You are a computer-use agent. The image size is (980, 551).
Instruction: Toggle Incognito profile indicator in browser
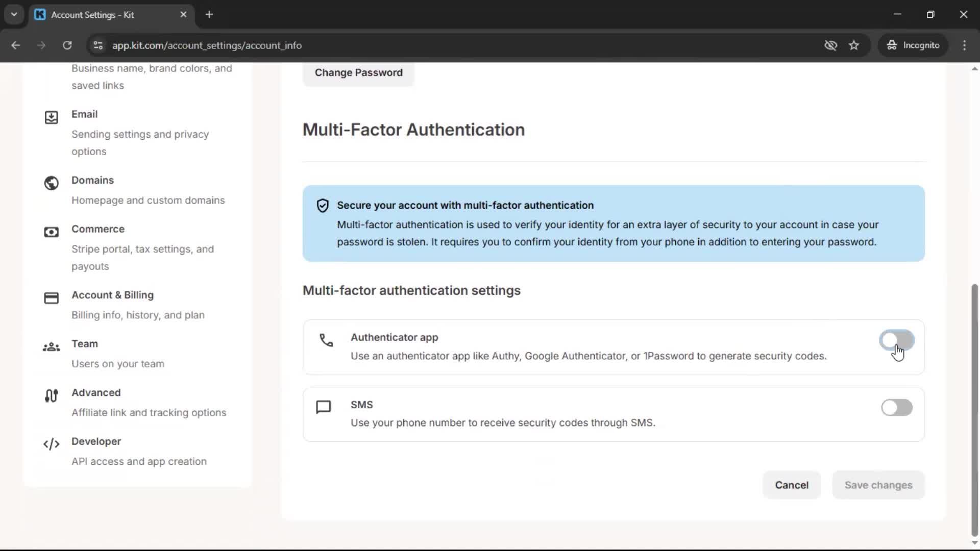tap(913, 45)
